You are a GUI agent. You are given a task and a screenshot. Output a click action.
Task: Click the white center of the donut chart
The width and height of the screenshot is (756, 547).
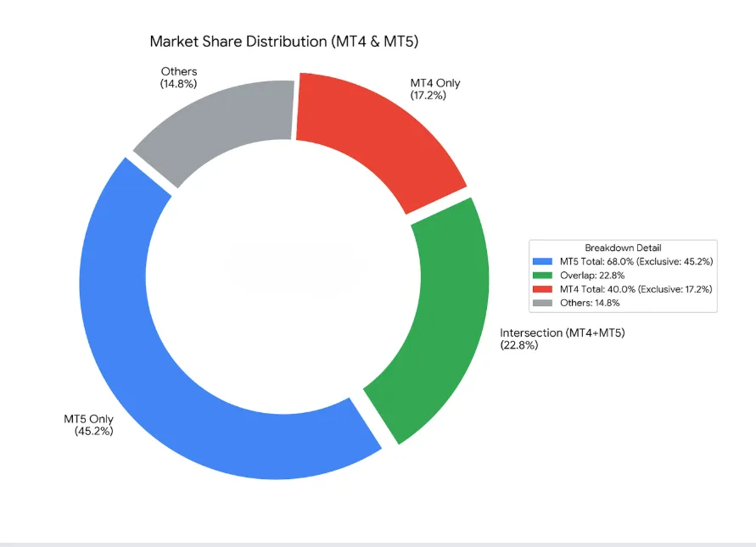pos(284,277)
